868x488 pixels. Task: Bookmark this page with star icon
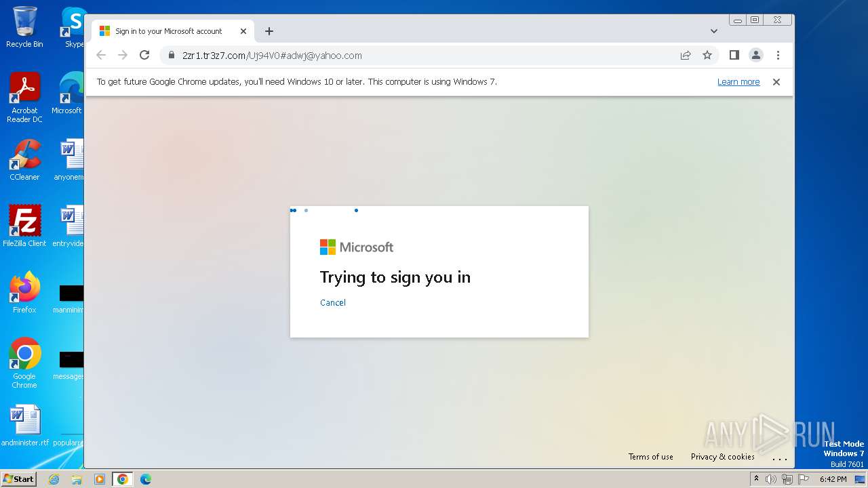(707, 56)
